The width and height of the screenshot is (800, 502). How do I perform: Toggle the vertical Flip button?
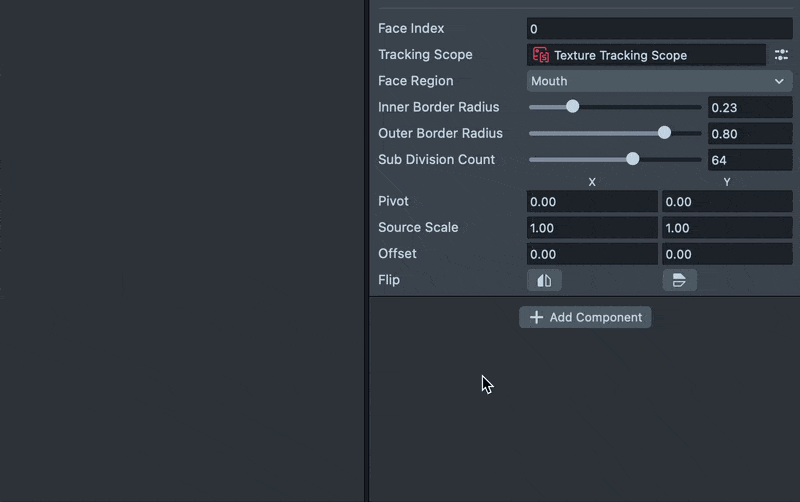(679, 280)
